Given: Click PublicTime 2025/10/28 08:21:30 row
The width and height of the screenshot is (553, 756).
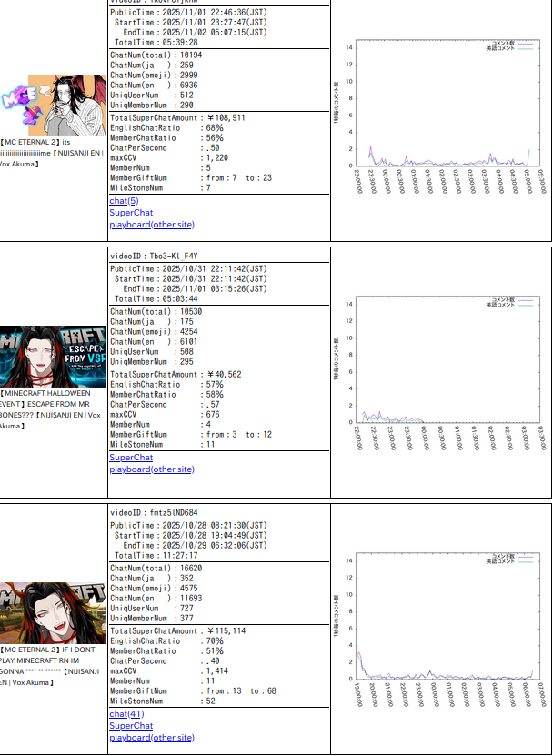Looking at the screenshot, I should point(188,526).
